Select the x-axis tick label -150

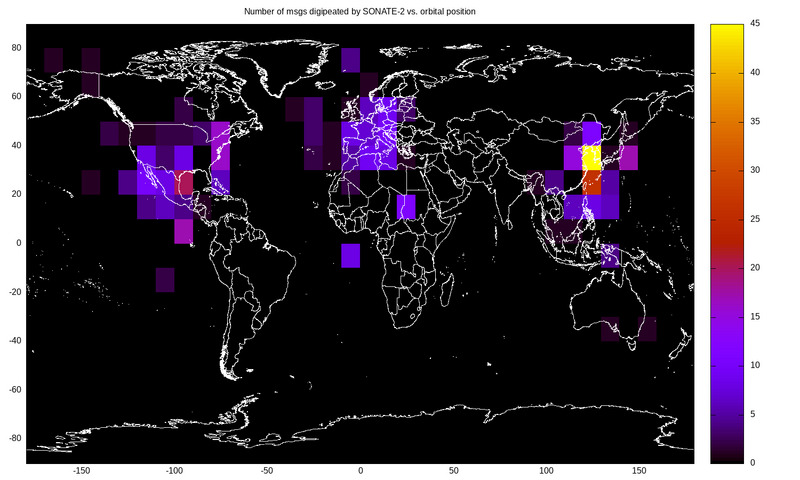[81, 471]
